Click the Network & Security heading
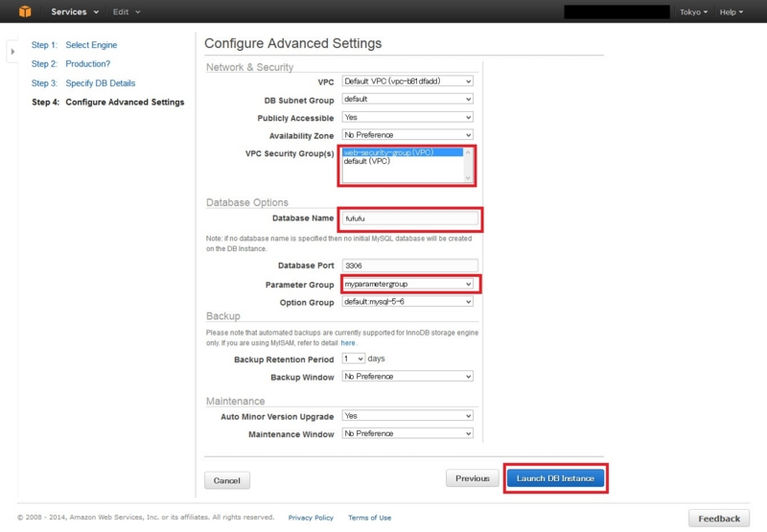The height and width of the screenshot is (532, 767). click(x=249, y=67)
